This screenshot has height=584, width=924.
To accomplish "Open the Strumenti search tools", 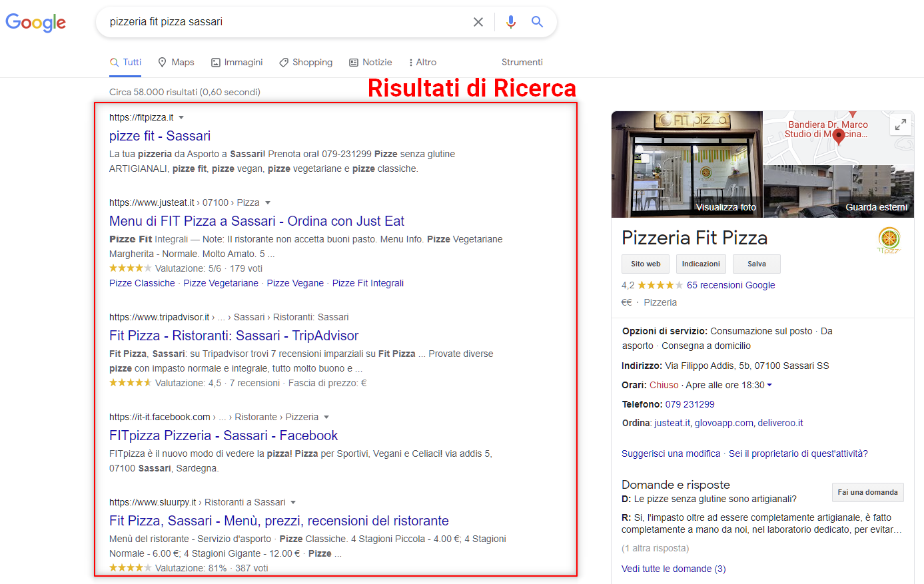I will pos(522,62).
